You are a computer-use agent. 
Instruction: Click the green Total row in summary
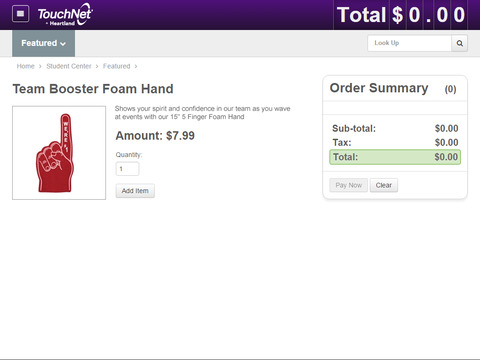point(395,157)
